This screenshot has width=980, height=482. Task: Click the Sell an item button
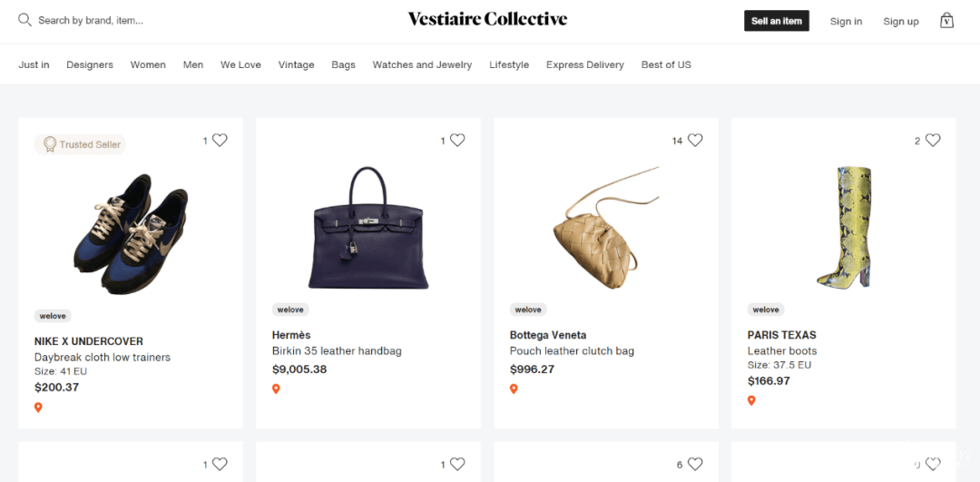tap(776, 21)
